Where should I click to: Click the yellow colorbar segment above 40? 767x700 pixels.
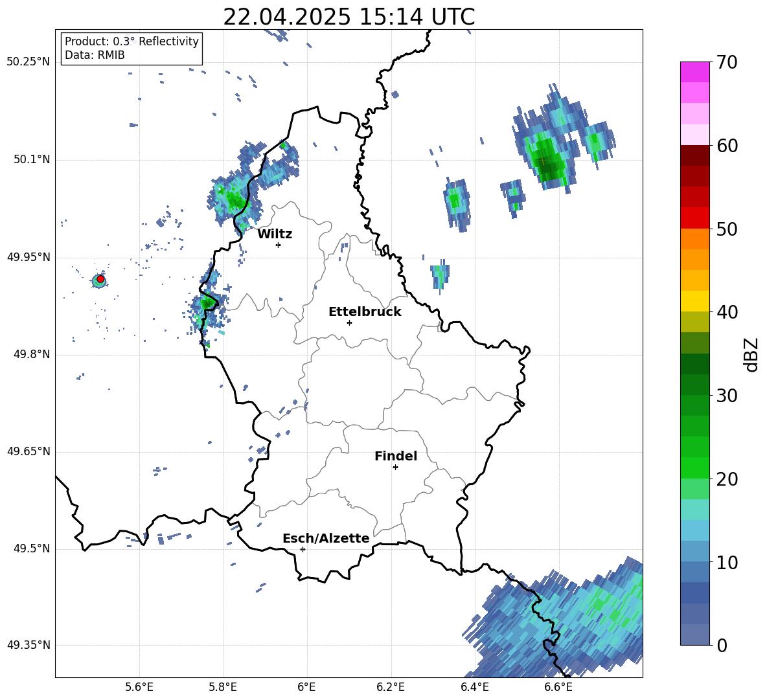(x=694, y=301)
